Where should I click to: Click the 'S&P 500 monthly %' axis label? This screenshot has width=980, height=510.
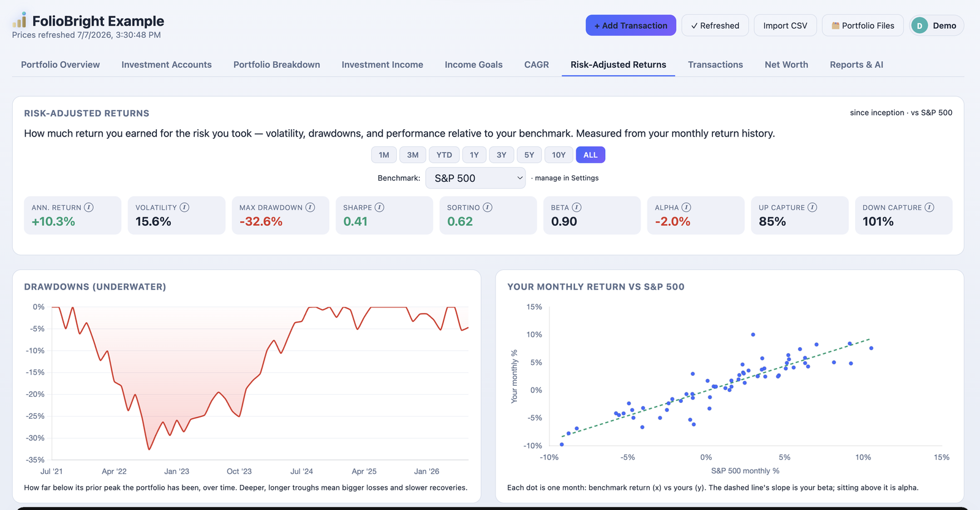pos(745,471)
